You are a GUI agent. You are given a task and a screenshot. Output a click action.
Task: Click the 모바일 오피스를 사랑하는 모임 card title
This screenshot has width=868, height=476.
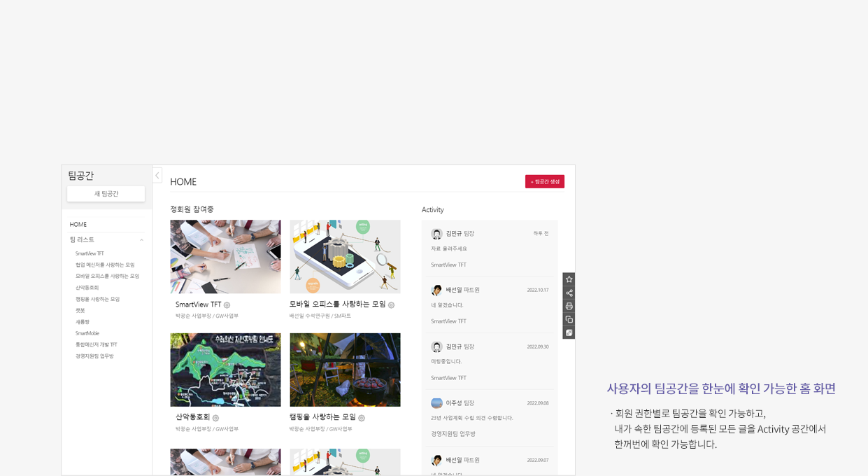[x=338, y=304]
